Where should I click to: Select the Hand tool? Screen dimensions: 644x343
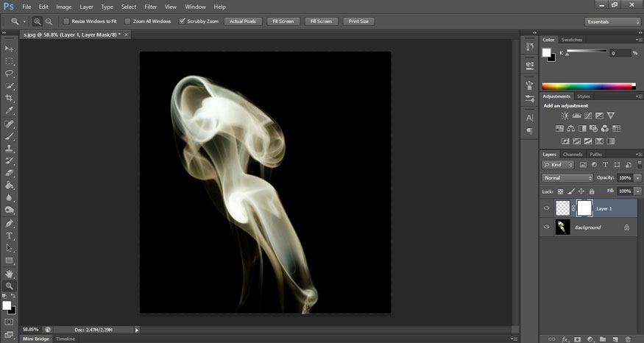9,274
